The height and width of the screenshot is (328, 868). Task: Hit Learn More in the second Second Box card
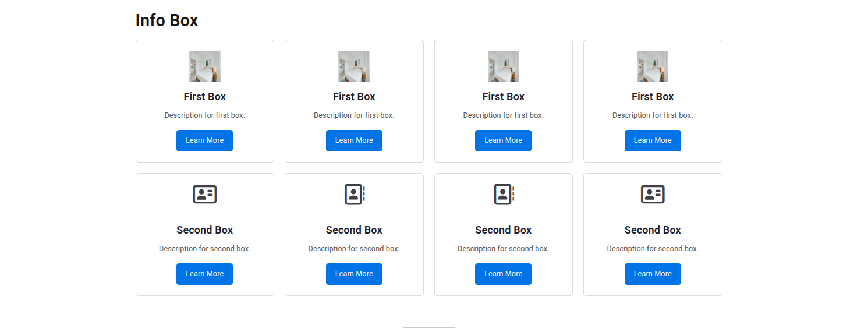pyautogui.click(x=354, y=274)
